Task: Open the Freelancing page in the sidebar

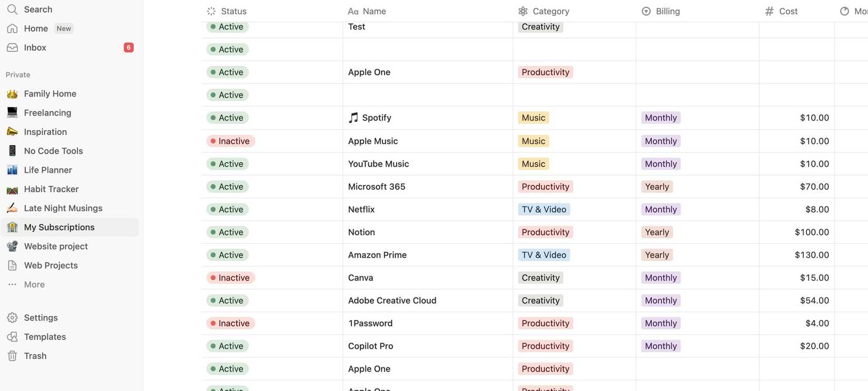Action: click(x=47, y=112)
